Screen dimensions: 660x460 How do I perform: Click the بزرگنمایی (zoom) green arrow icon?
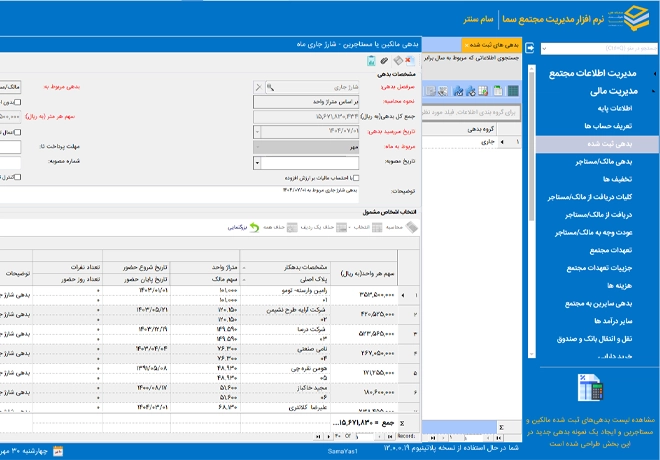pyautogui.click(x=254, y=228)
